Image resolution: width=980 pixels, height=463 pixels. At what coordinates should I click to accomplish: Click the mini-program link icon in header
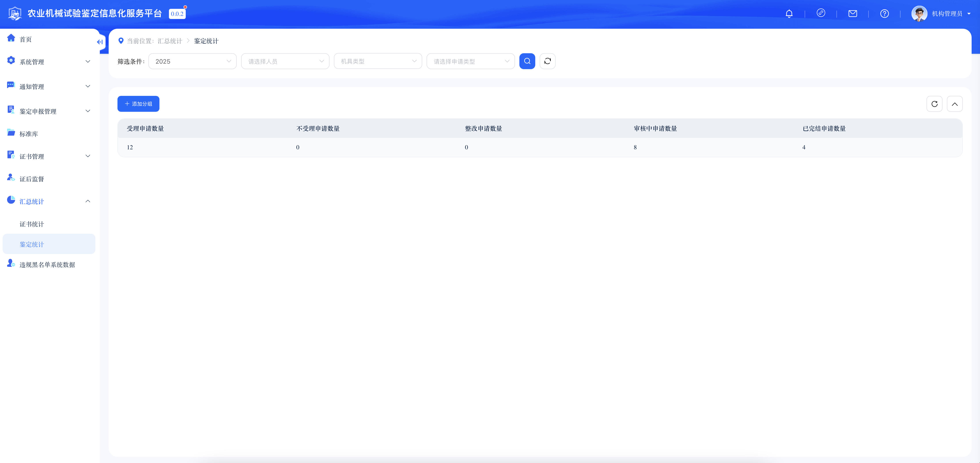pyautogui.click(x=821, y=13)
